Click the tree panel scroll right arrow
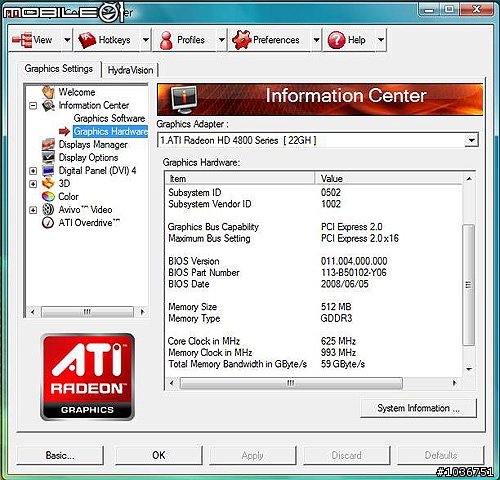500x480 pixels. point(142,312)
